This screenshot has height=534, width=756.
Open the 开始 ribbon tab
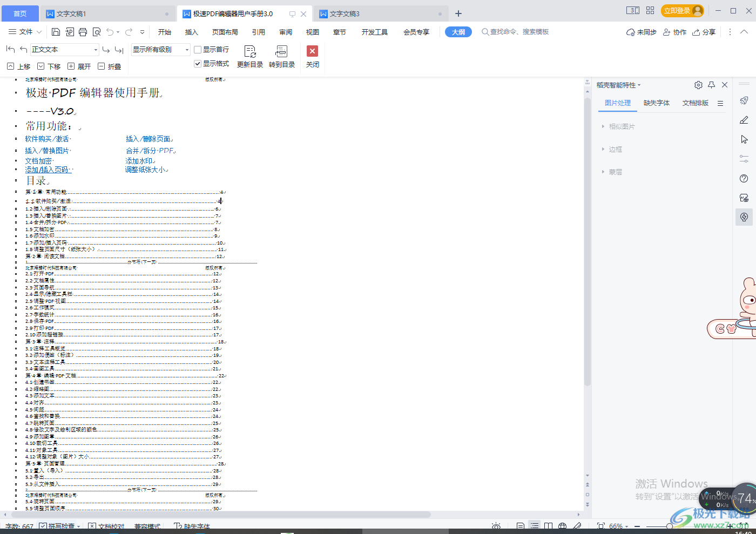click(165, 32)
